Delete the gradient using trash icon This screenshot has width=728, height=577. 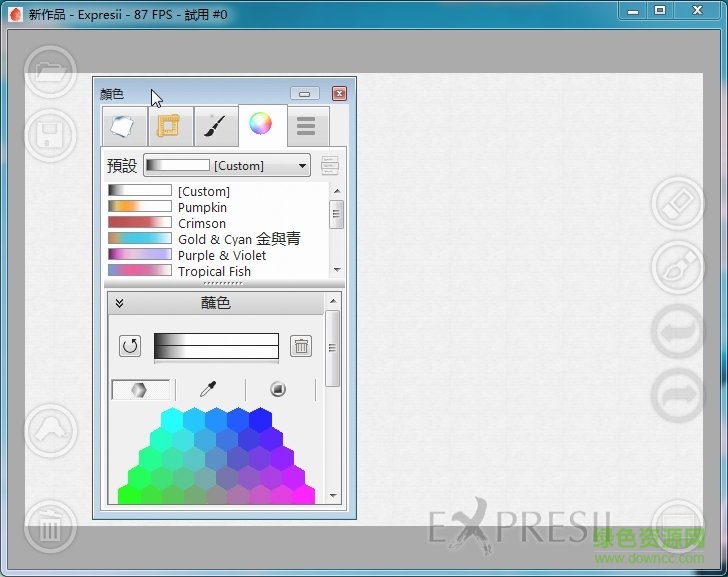[301, 346]
